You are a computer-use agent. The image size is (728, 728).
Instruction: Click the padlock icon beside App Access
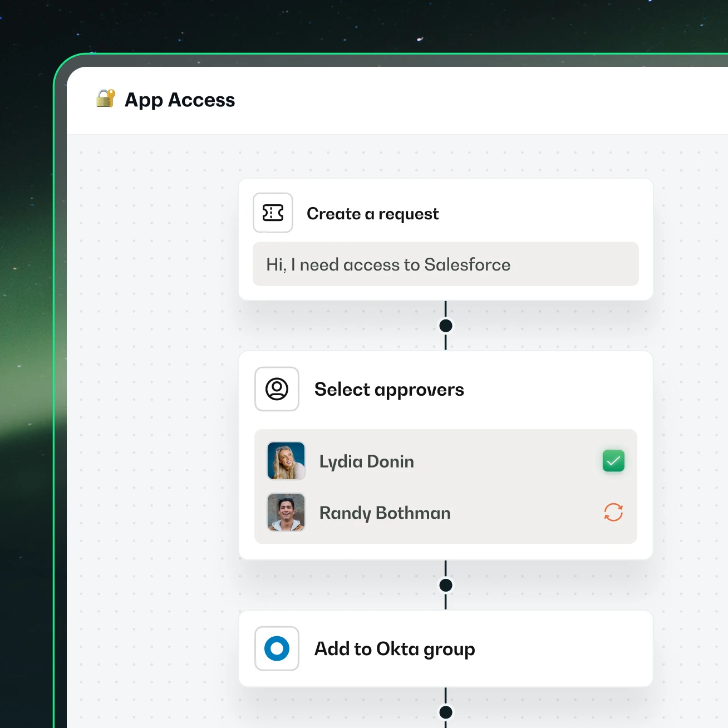(105, 99)
